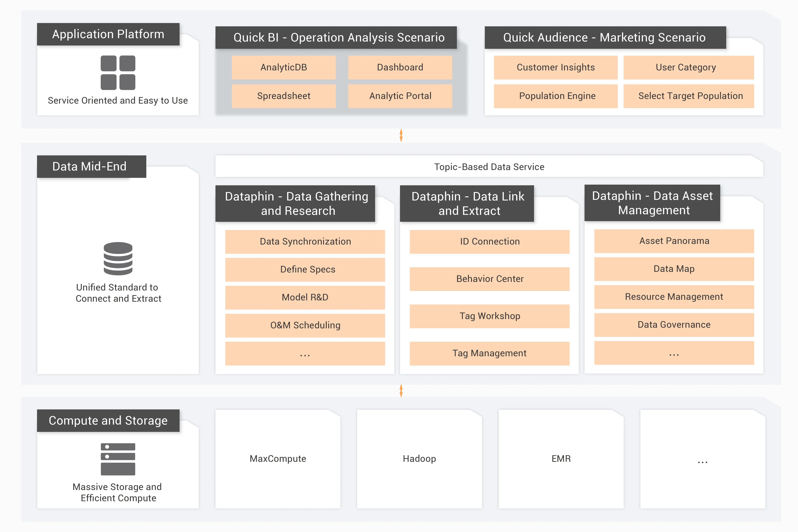Viewport: 798px width, 532px height.
Task: Select the Data Synchronization item
Action: pos(305,241)
